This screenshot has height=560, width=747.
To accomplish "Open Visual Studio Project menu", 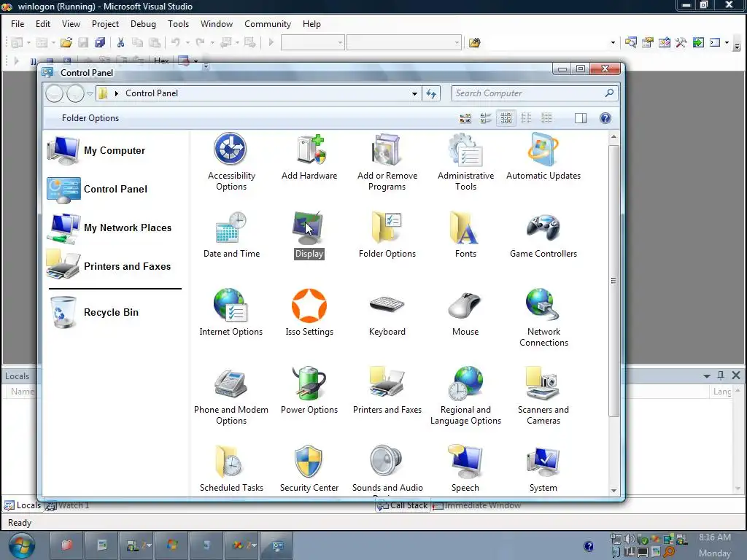I will 105,24.
